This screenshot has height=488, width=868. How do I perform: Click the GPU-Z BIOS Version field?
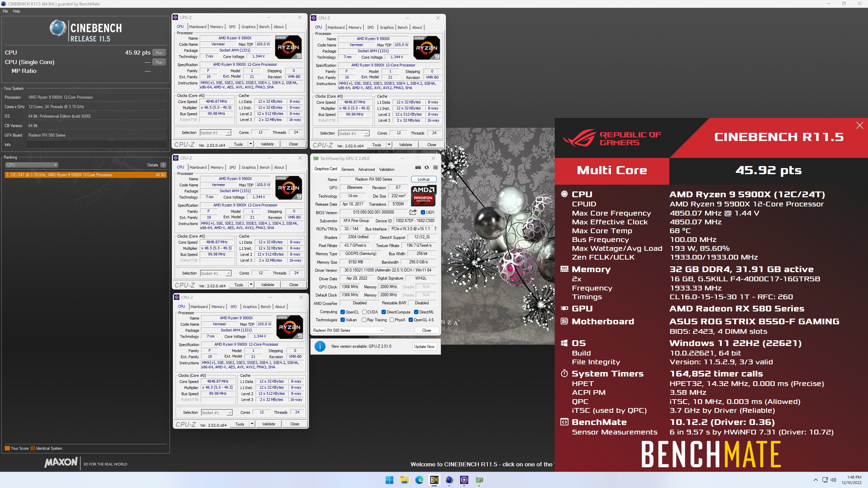point(373,212)
